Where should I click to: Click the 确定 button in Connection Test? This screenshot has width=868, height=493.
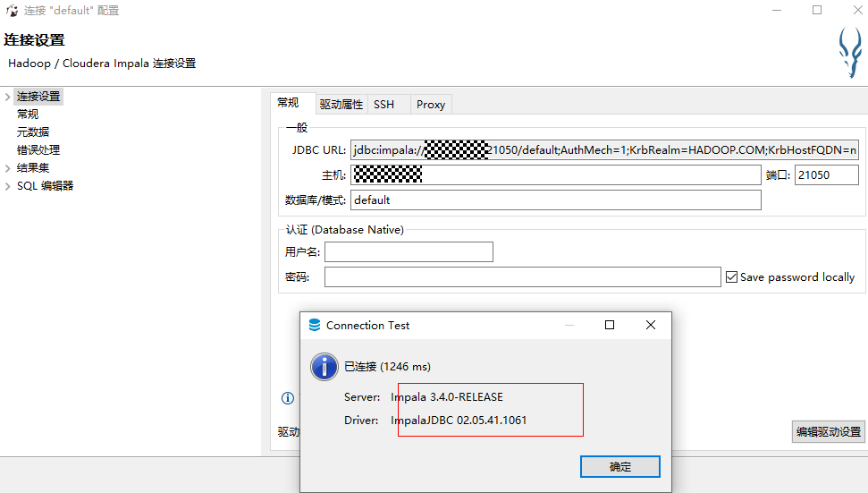(x=620, y=466)
